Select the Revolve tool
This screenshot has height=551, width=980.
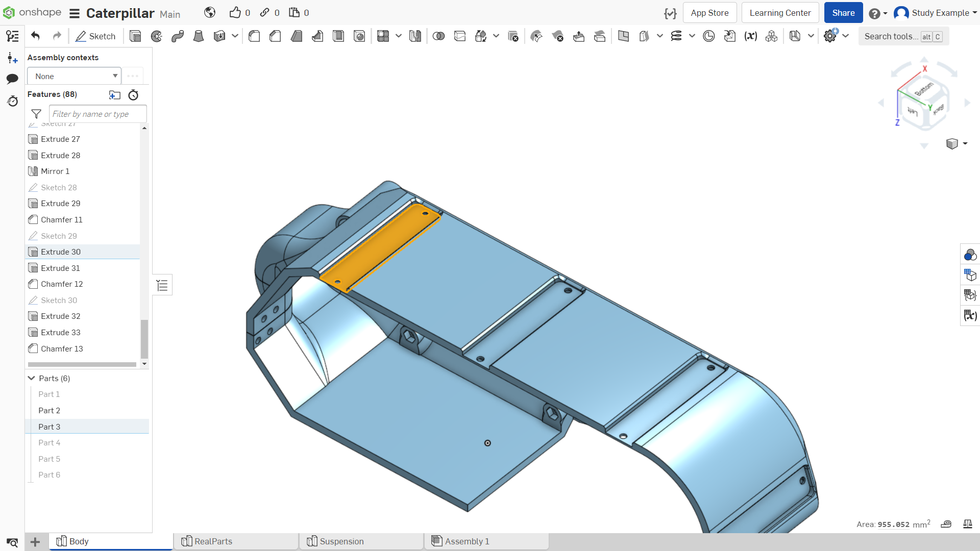click(157, 36)
